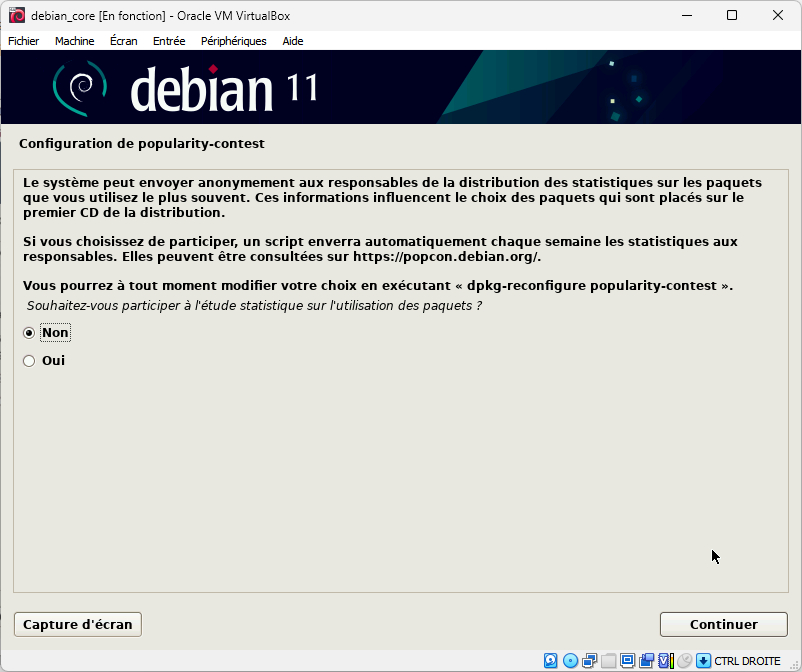Click the hard disk activity status icon
802x672 pixels.
[x=550, y=661]
